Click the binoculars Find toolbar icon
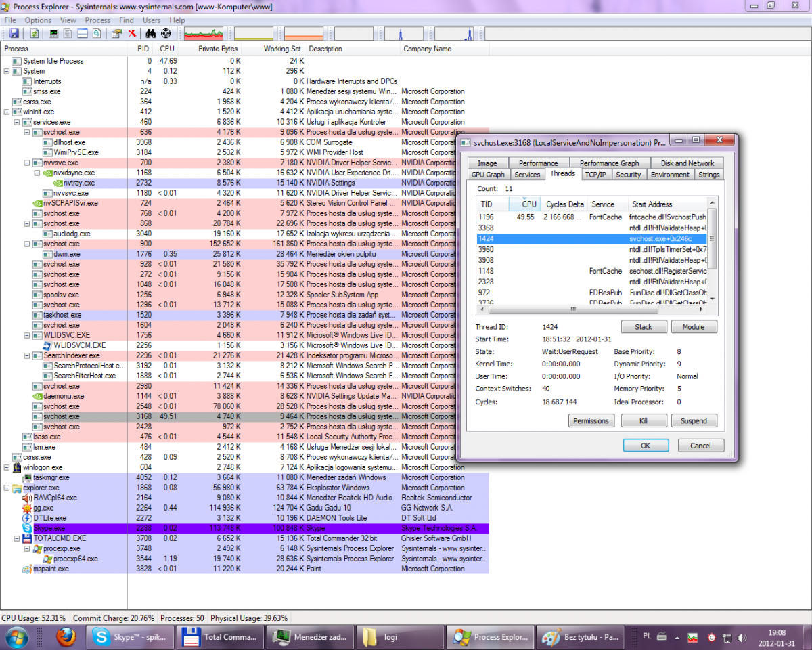 click(x=151, y=33)
